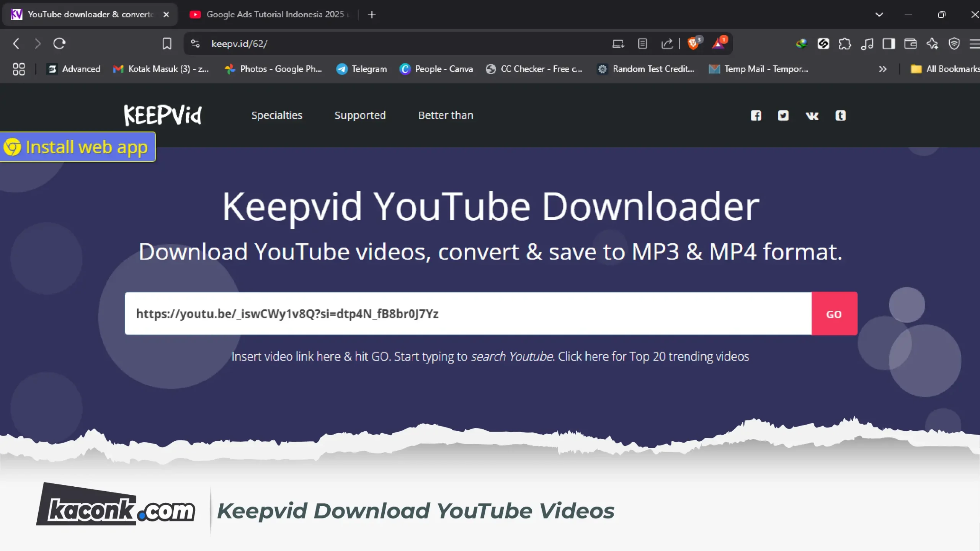
Task: Bookmark this page with bookmark icon
Action: point(167,44)
